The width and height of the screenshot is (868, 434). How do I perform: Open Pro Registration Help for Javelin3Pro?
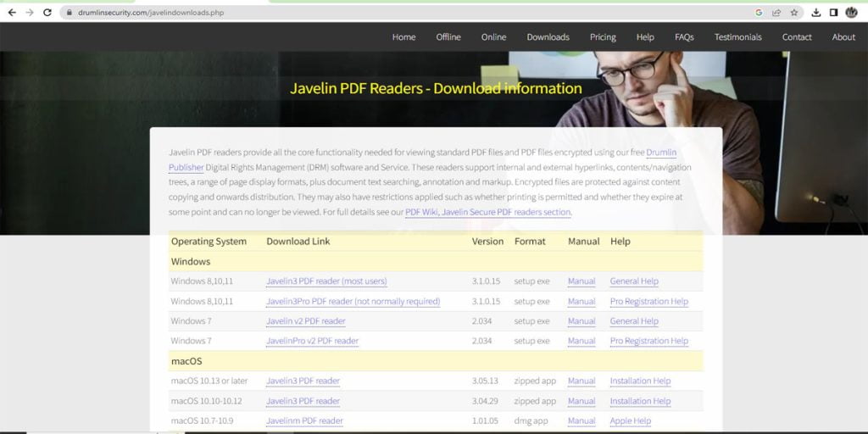point(648,302)
